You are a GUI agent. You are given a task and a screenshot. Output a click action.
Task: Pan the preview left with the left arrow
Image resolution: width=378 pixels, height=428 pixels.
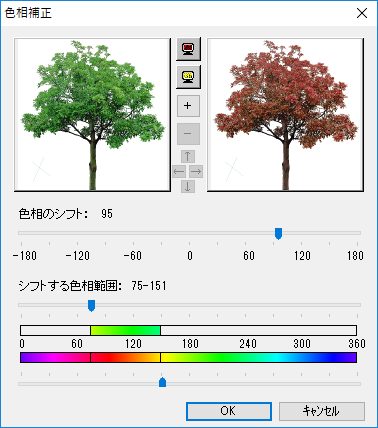pyautogui.click(x=179, y=172)
